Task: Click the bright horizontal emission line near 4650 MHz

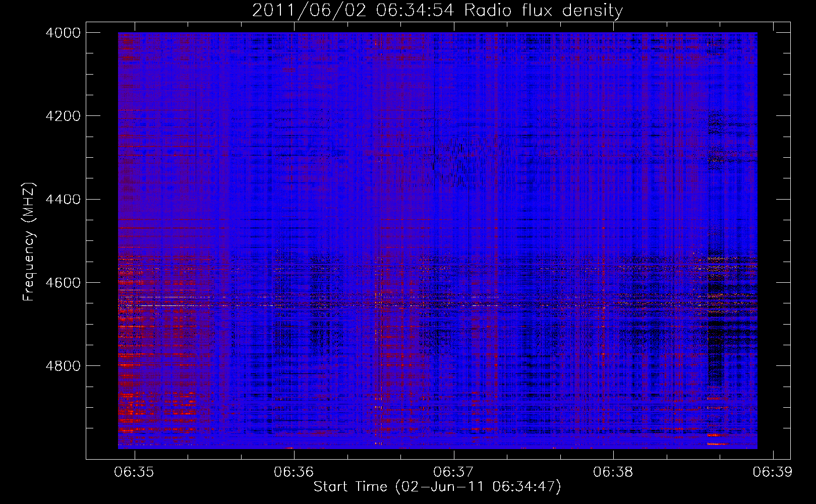Action: pos(437,305)
